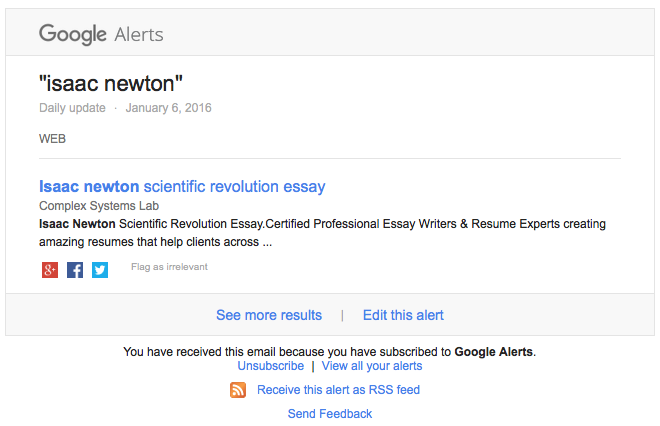Click the Daily update label

[72, 108]
